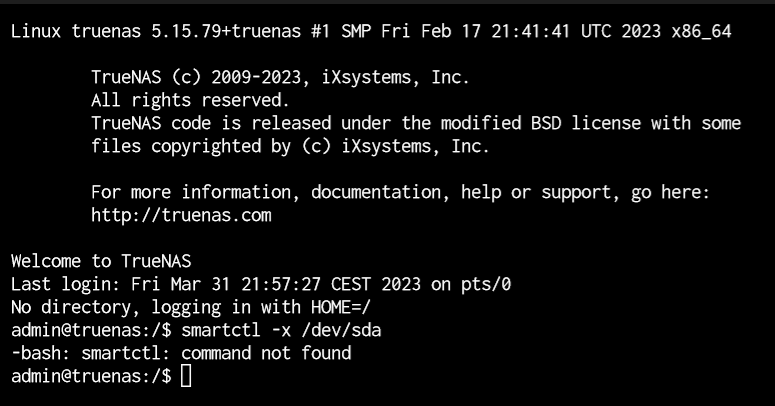
Task: Click the 'Welcome to TrueNAS' line
Action: pos(101,261)
